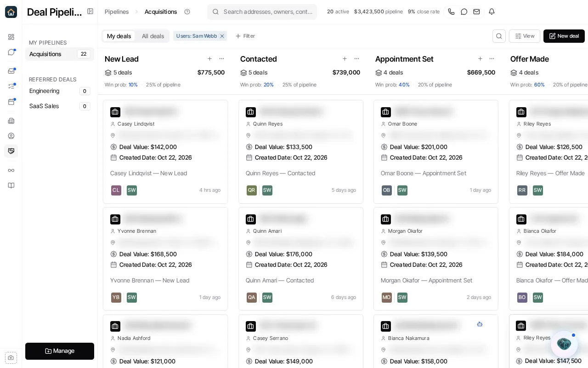Remove the Users: Sam Webb filter
Image resolution: width=588 pixels, height=368 pixels.
point(222,36)
